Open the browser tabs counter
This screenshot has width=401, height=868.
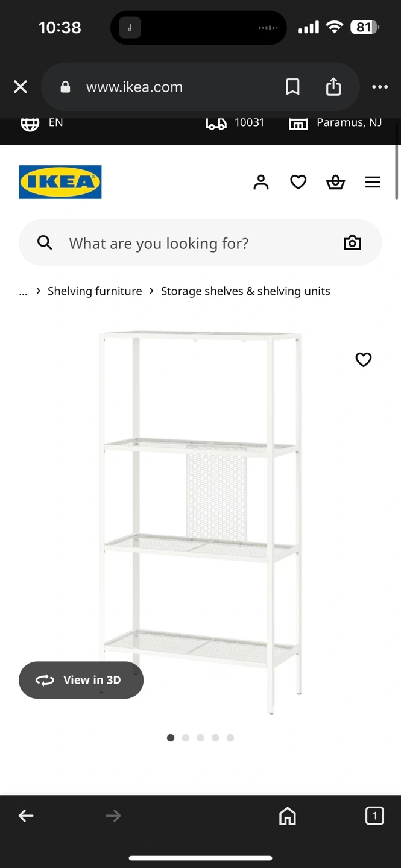click(374, 816)
